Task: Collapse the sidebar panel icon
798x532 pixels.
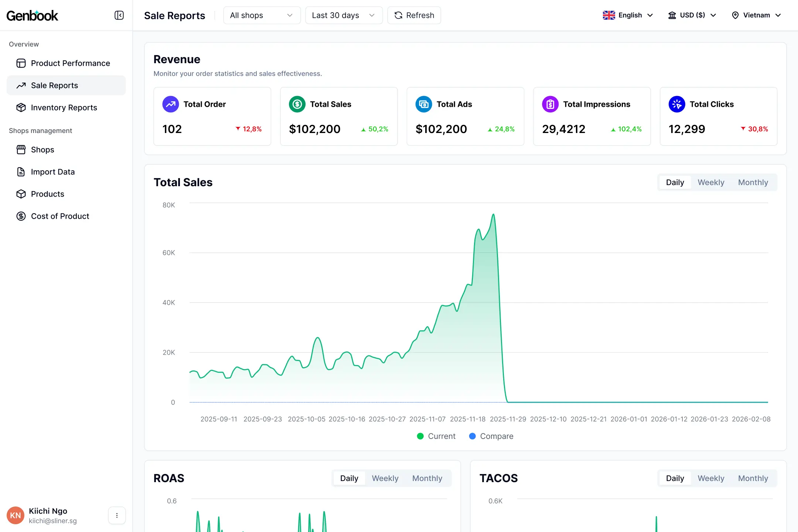Action: click(119, 15)
